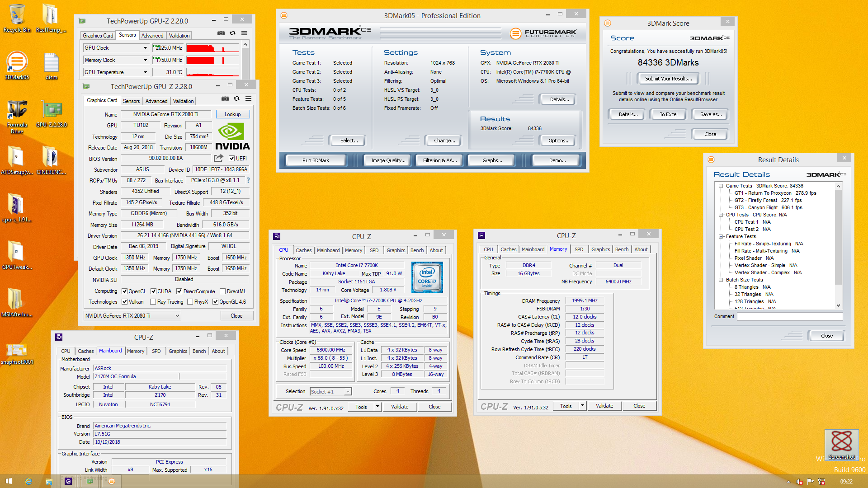Open the SPD tab in the CPU-Z Memory window
This screenshot has height=488, width=868.
point(579,249)
